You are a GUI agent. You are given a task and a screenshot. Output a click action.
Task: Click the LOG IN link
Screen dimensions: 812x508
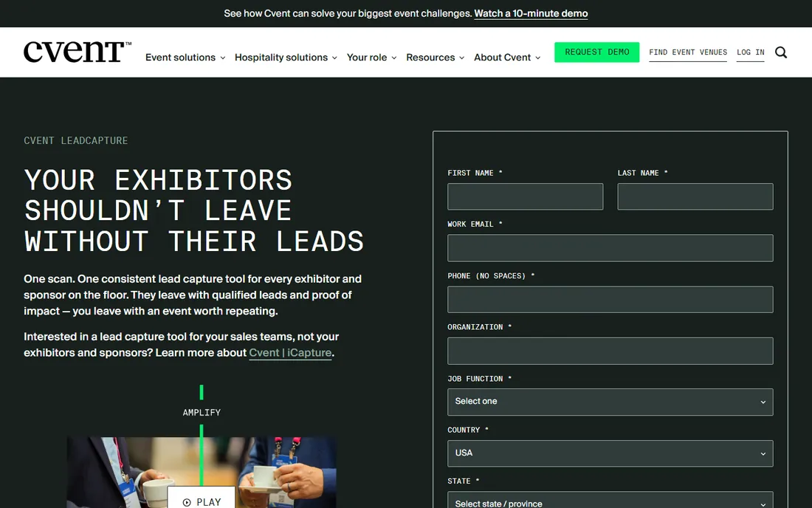click(751, 52)
